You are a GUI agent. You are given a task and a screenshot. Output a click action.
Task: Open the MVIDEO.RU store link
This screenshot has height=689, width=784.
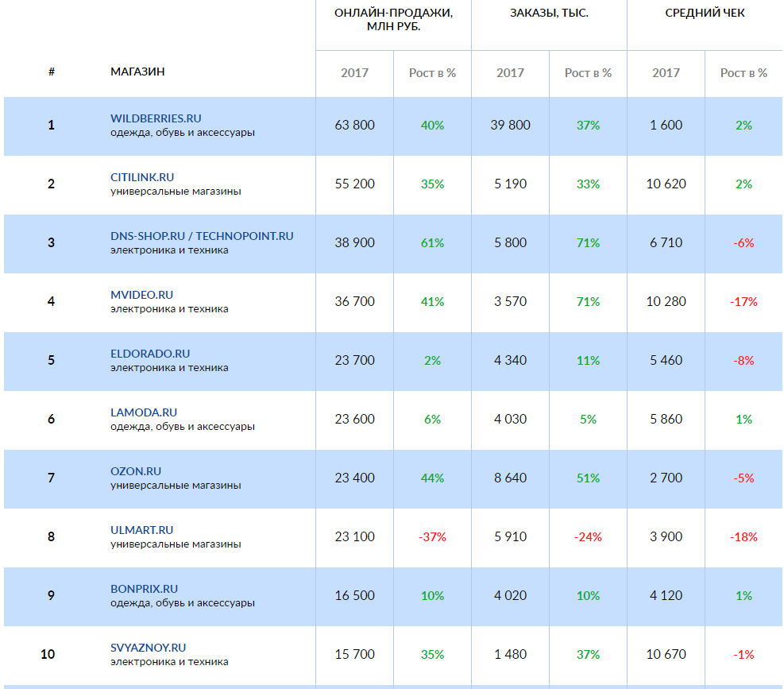[x=141, y=295]
